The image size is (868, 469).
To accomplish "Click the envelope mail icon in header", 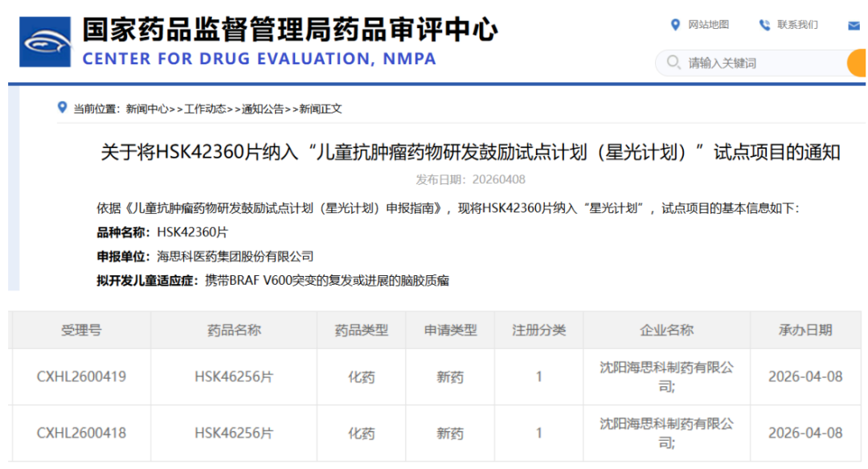I will tap(854, 26).
